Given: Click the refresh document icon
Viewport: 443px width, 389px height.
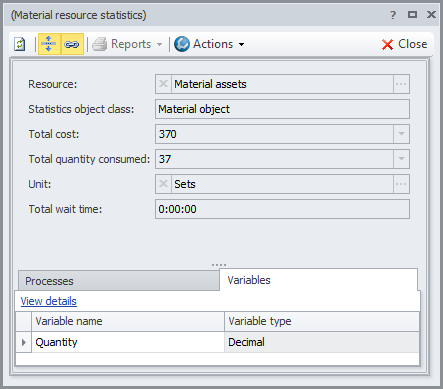Looking at the screenshot, I should click(x=20, y=44).
